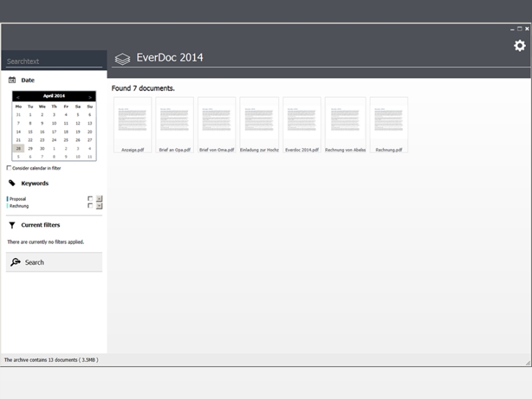Image resolution: width=532 pixels, height=399 pixels.
Task: Go to next month in calendar
Action: 90,96
